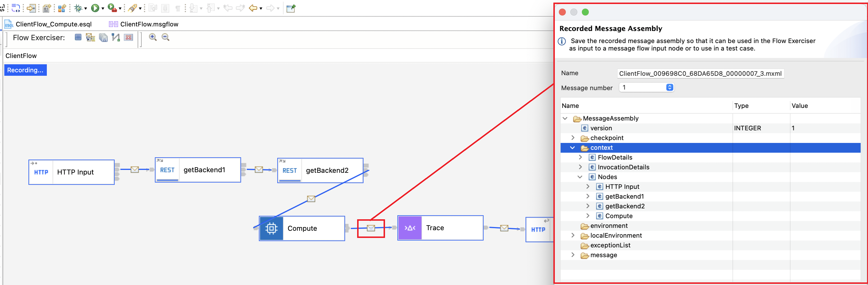
Task: Expand the FlowDetails tree element
Action: coord(580,157)
